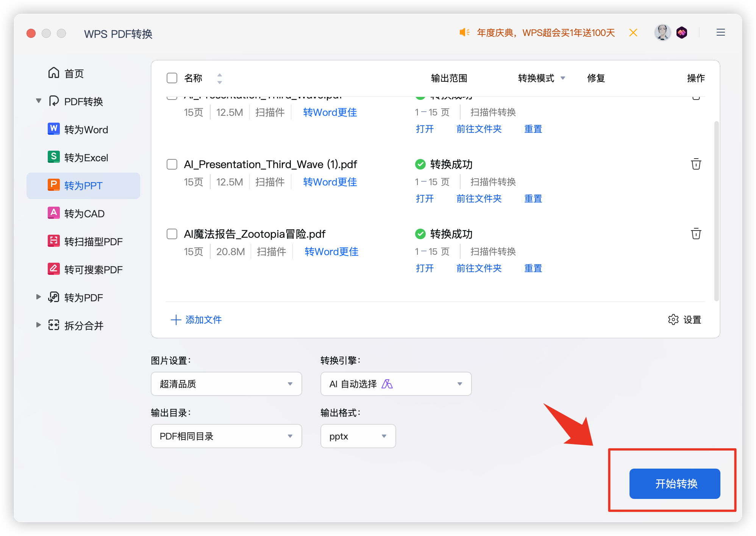
Task: Switch to the 转为PPT tab
Action: (83, 185)
